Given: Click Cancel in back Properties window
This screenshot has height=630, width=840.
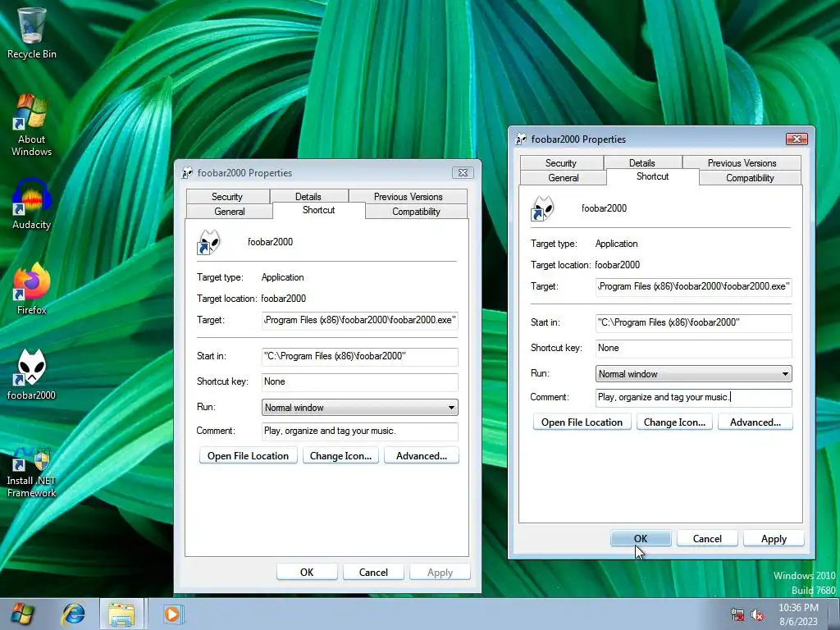Looking at the screenshot, I should pos(373,573).
